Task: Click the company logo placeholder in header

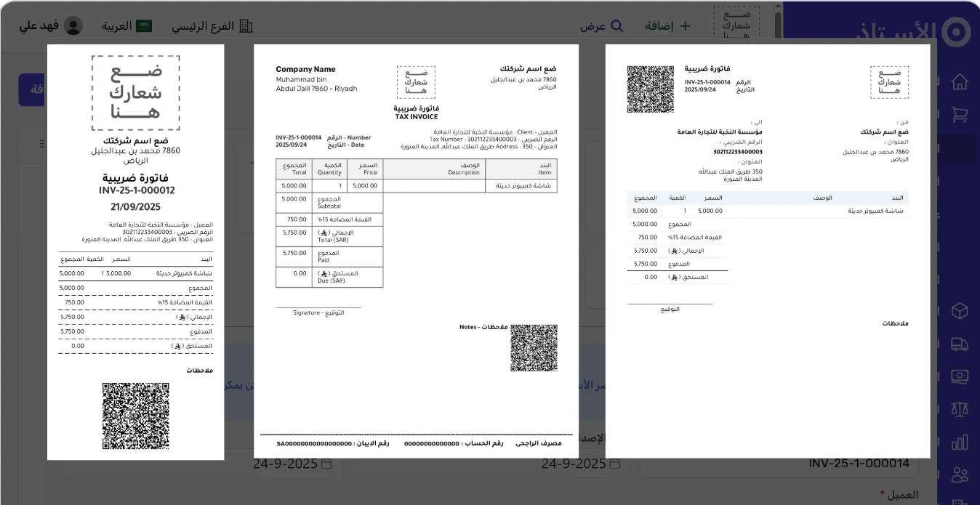Action: [736, 23]
